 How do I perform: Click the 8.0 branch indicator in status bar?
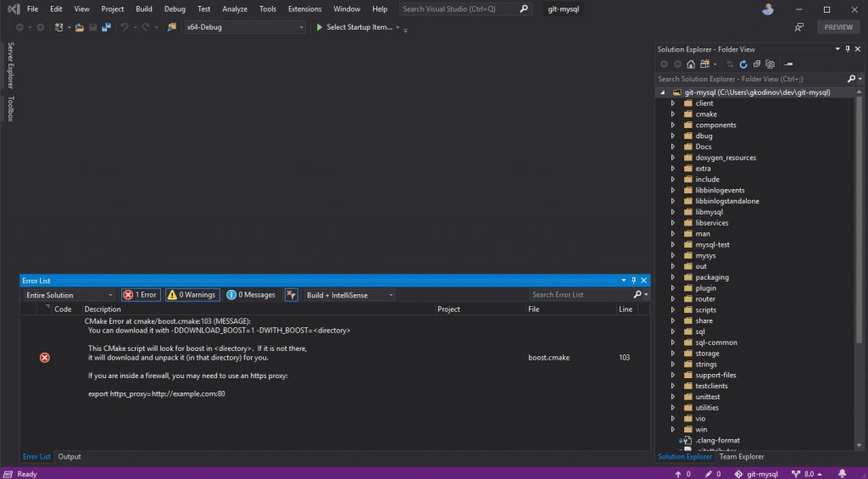[x=806, y=474]
